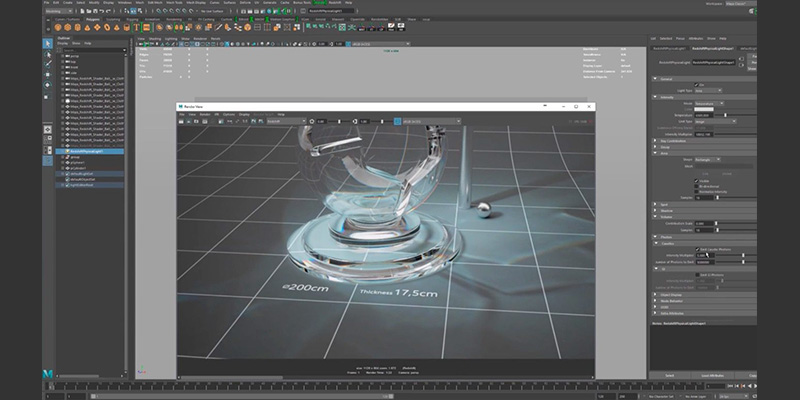Screen dimensions: 800x400
Task: Select RedshiftPhysicalLight1 in the Outliner
Action: (x=89, y=152)
